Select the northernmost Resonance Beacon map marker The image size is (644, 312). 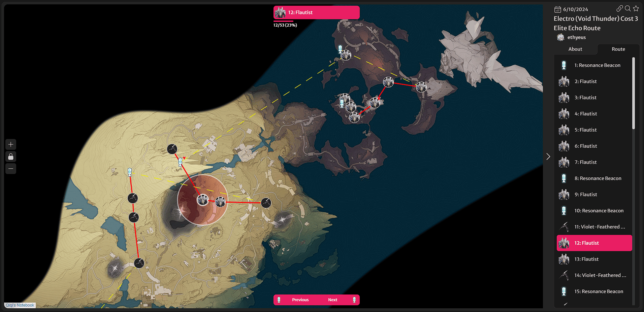pos(340,49)
